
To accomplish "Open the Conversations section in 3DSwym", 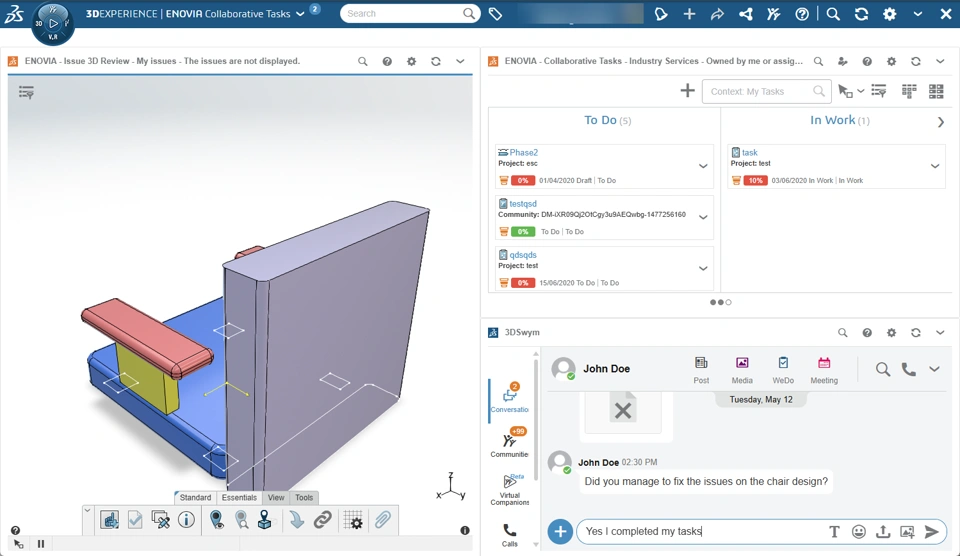I will tap(509, 397).
